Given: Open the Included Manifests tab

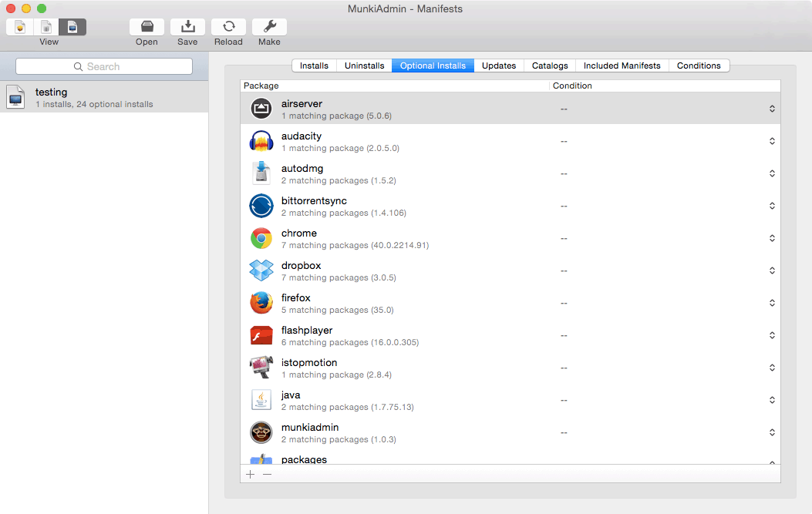Looking at the screenshot, I should [x=622, y=66].
